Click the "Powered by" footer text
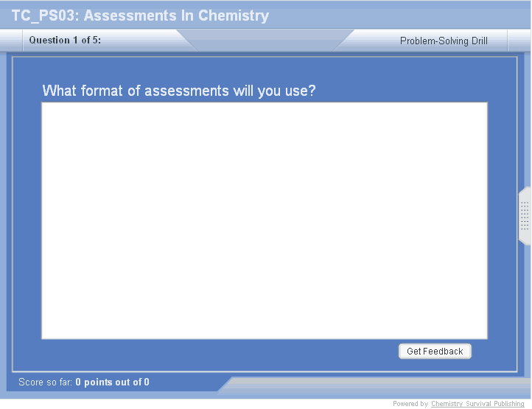Image resolution: width=532 pixels, height=409 pixels. (410, 404)
